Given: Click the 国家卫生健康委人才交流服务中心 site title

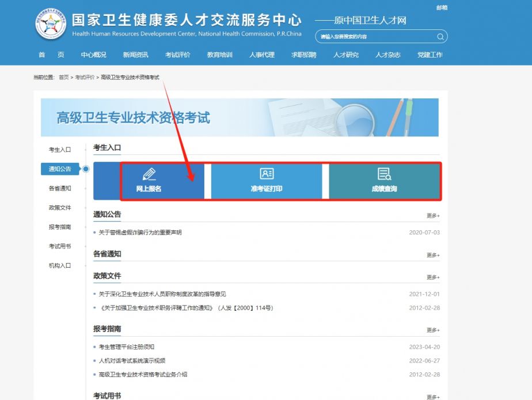Looking at the screenshot, I should tap(187, 20).
